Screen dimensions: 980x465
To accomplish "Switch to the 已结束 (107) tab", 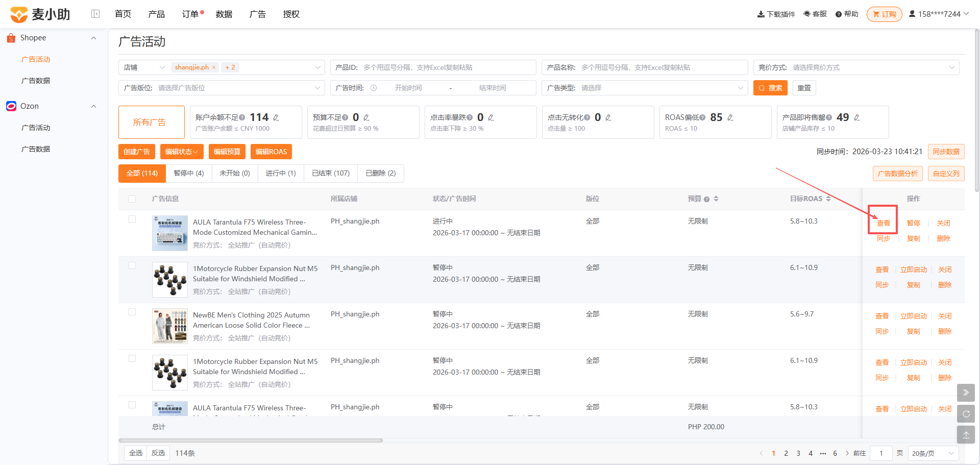I will tap(331, 174).
